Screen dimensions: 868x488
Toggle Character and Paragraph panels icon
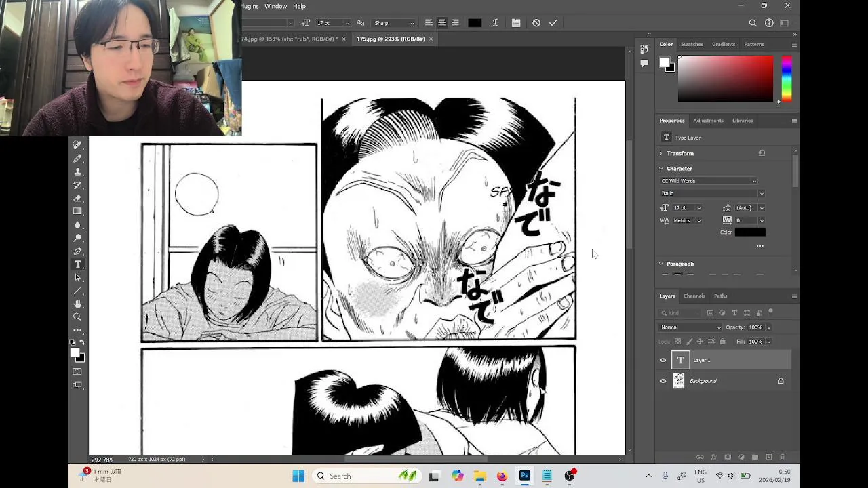[516, 23]
